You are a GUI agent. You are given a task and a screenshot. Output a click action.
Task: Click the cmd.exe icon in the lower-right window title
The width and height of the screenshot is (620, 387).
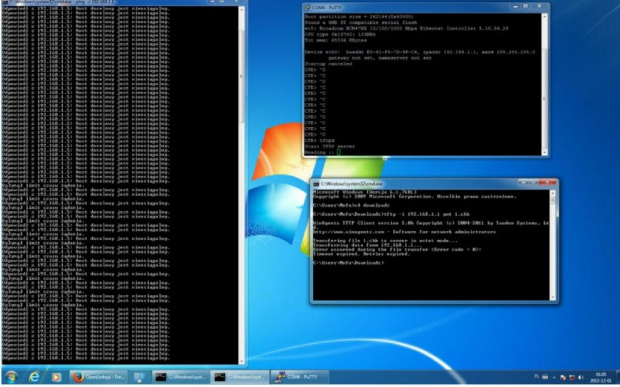point(316,184)
